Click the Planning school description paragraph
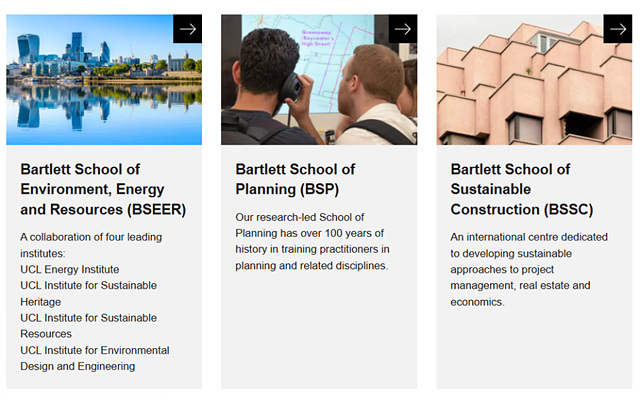 tap(312, 241)
